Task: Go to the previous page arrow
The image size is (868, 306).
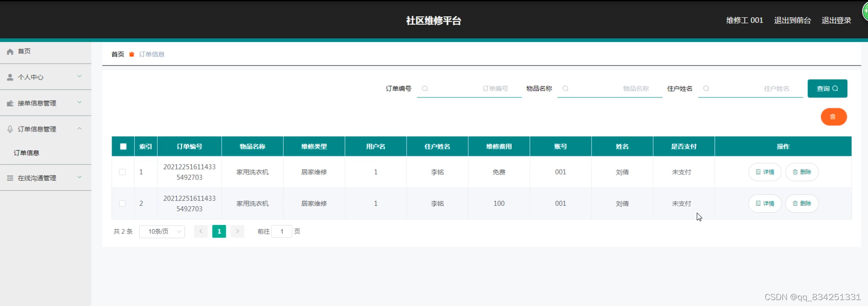Action: 201,231
